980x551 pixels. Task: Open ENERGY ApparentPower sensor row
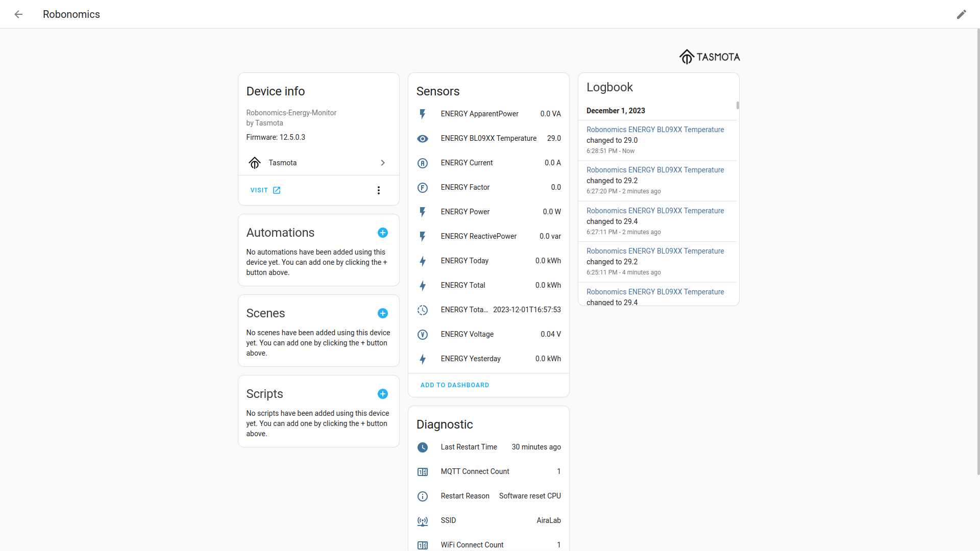(488, 114)
